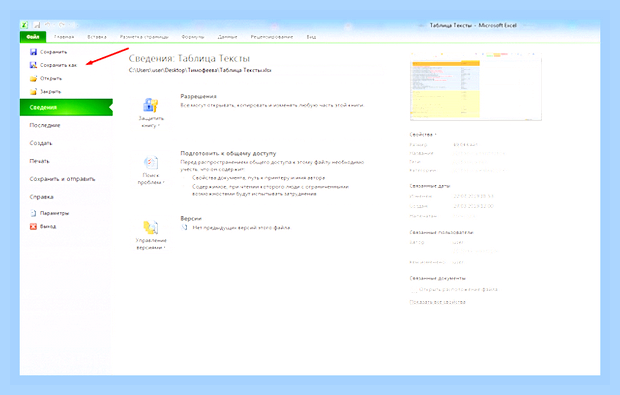The height and width of the screenshot is (395, 620).
Task: Open the Файл tab
Action: click(x=33, y=37)
